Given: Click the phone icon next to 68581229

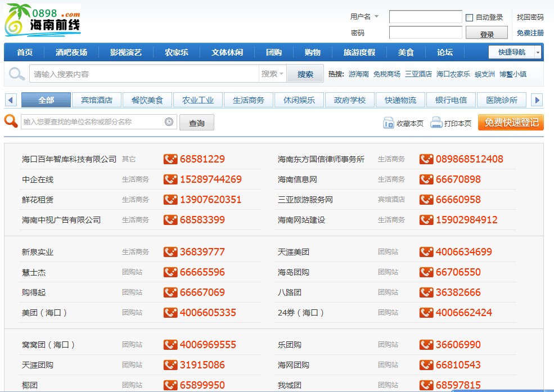Looking at the screenshot, I should [170, 159].
